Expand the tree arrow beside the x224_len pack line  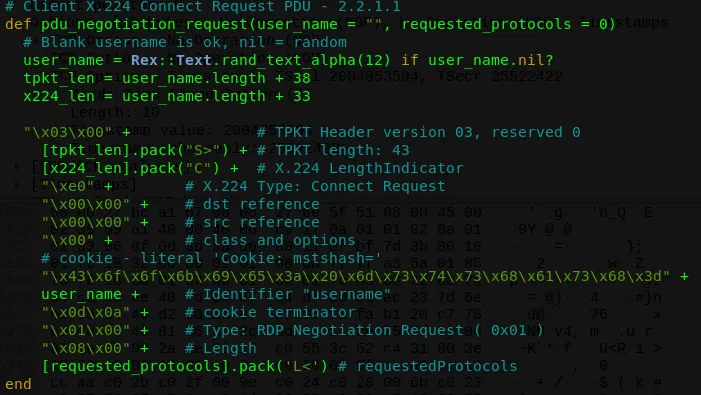coord(17,168)
